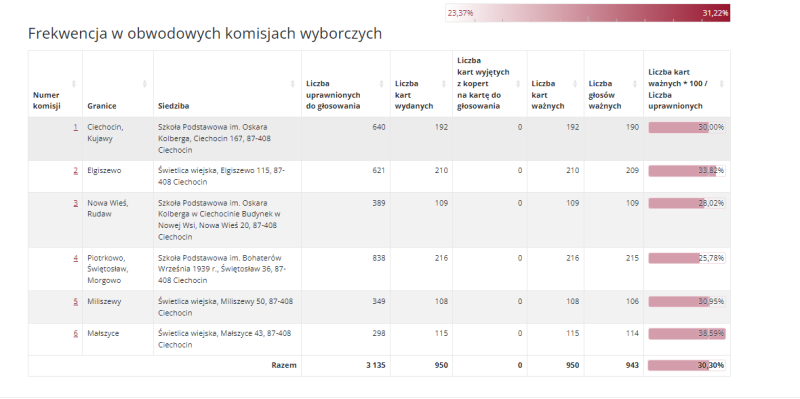Sort by Numer komisji column arrows
Image resolution: width=800 pixels, height=399 pixels.
[73, 84]
